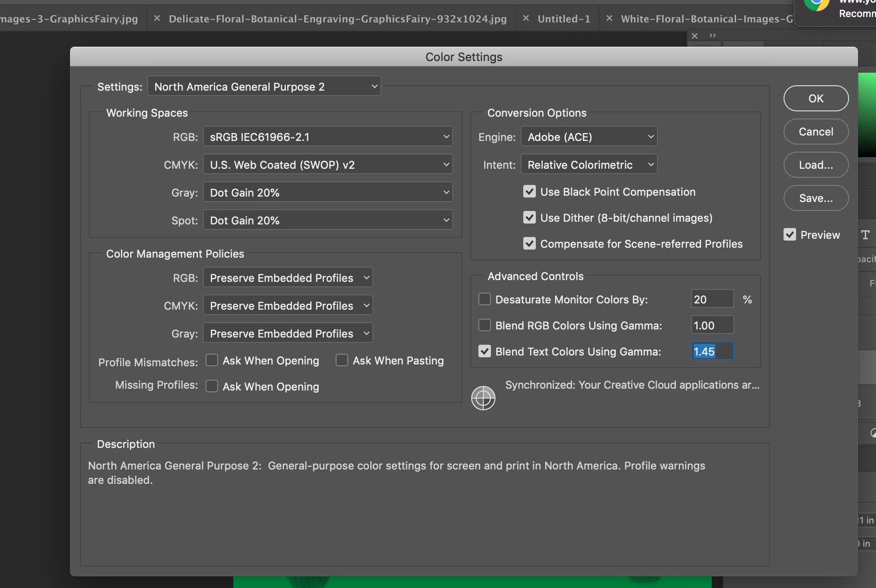Enable Desaturate Monitor Colors By checkbox
Image resolution: width=876 pixels, height=588 pixels.
485,299
